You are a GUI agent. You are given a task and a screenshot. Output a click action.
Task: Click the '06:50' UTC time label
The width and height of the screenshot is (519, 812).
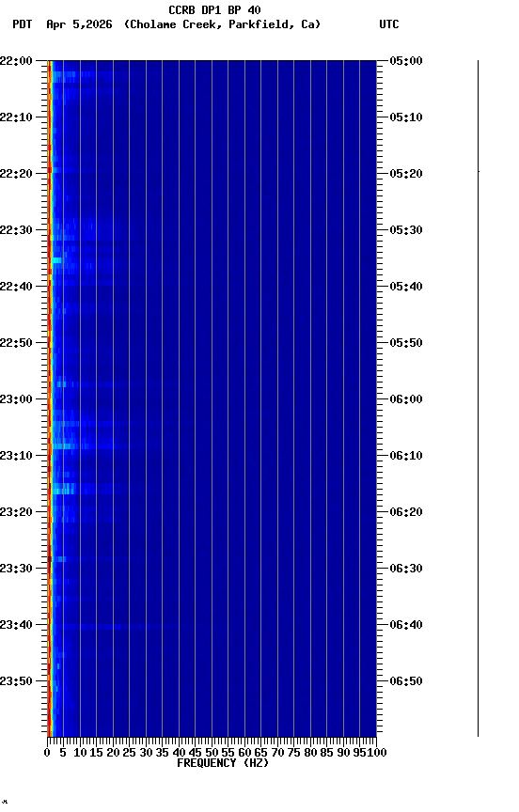[406, 682]
